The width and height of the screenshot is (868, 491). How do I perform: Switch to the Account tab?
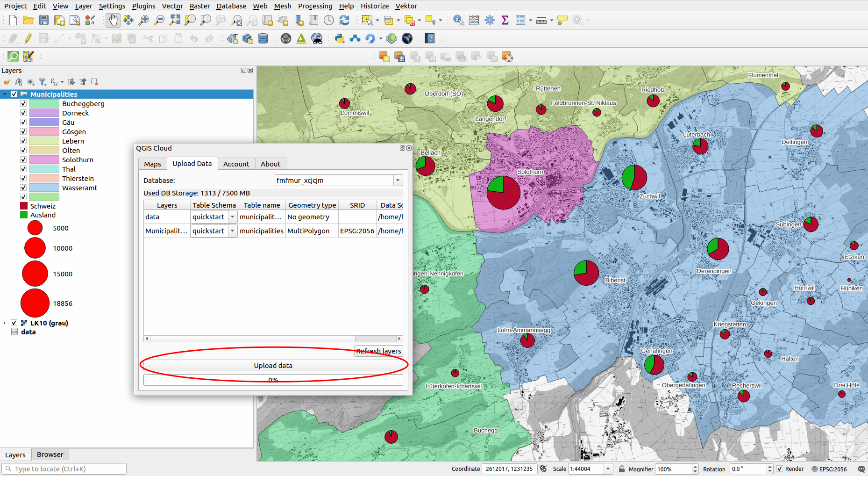[236, 164]
